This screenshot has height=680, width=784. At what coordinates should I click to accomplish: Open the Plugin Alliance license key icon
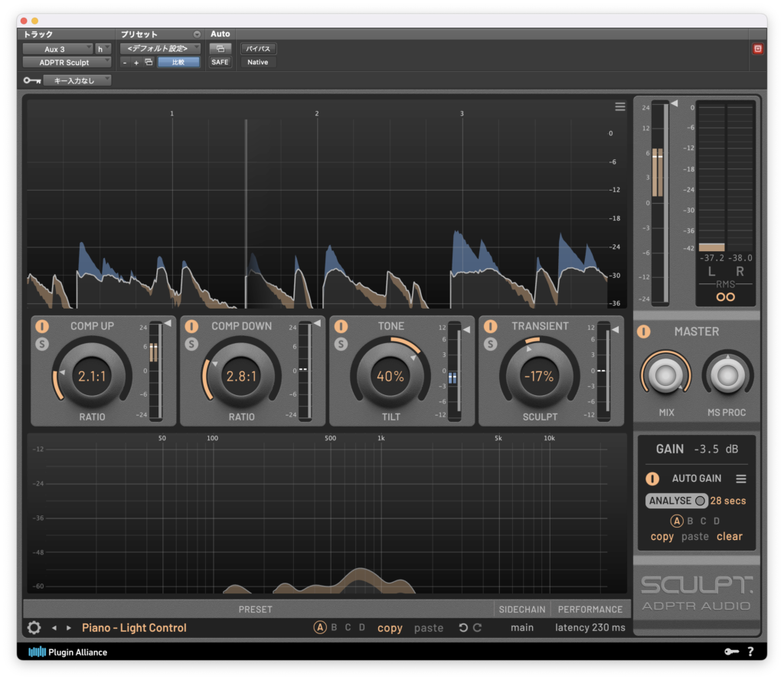pos(731,652)
